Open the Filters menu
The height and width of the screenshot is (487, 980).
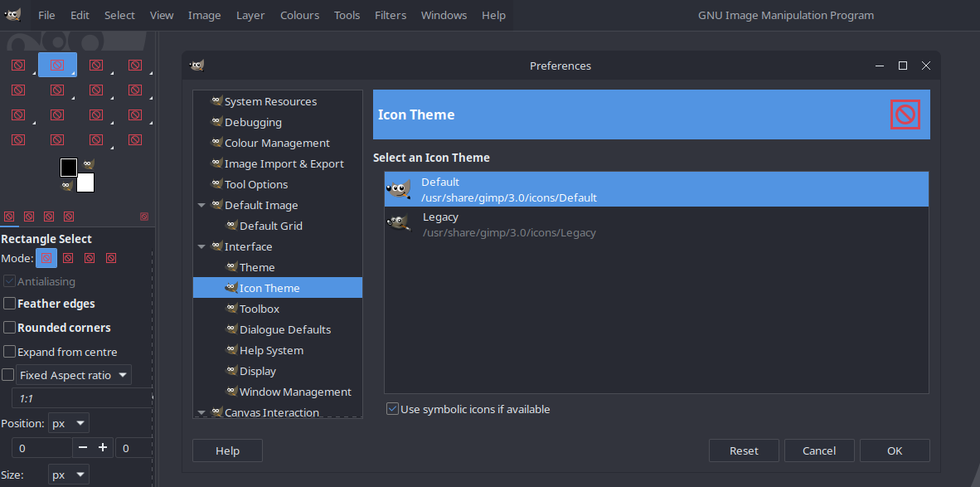click(390, 15)
